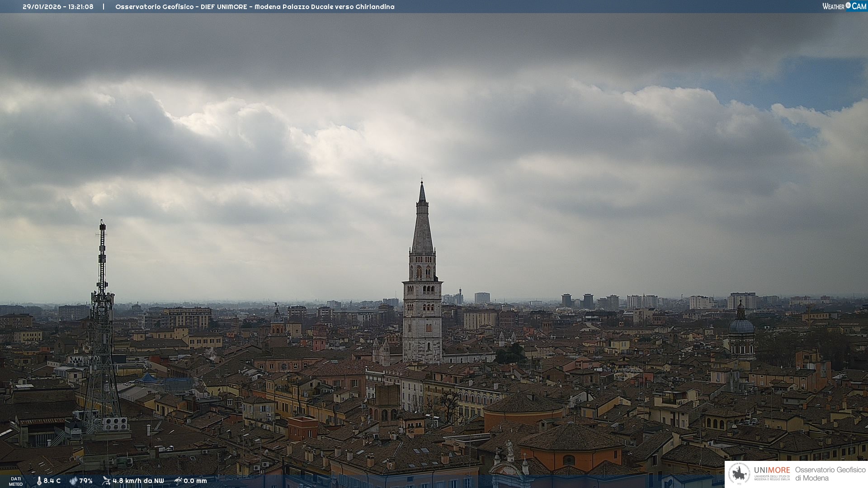Click the blue church dome on the right

tap(741, 325)
